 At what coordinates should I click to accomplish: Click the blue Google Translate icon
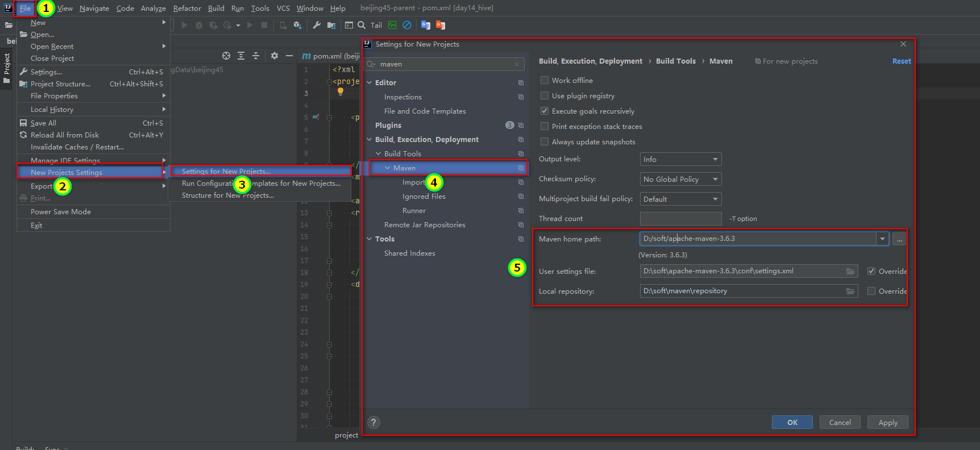coord(426,25)
